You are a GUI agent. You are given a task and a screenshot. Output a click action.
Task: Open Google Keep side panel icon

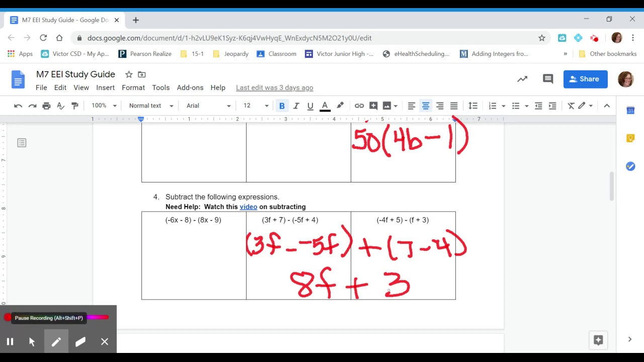[630, 138]
